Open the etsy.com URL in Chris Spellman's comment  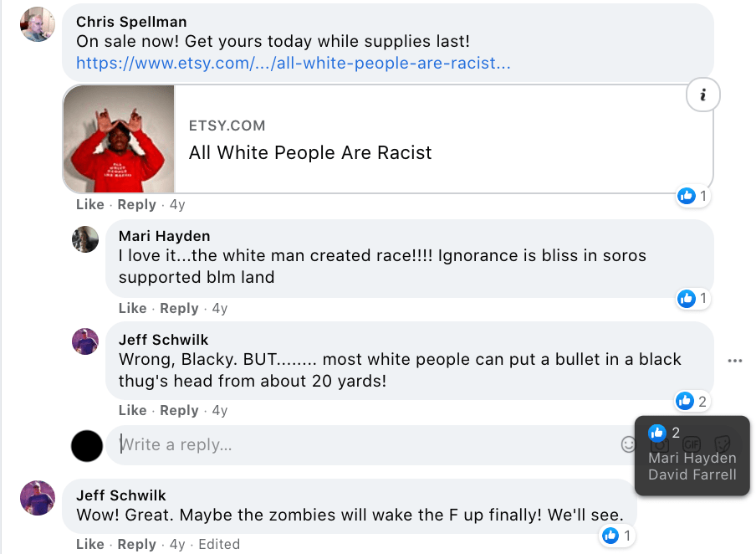294,63
